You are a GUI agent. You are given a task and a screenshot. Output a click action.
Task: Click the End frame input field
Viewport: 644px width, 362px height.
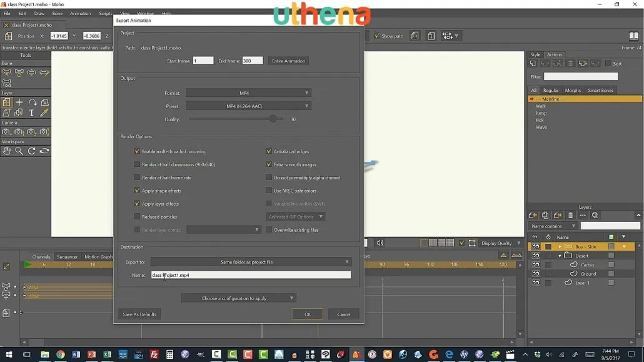tap(252, 61)
